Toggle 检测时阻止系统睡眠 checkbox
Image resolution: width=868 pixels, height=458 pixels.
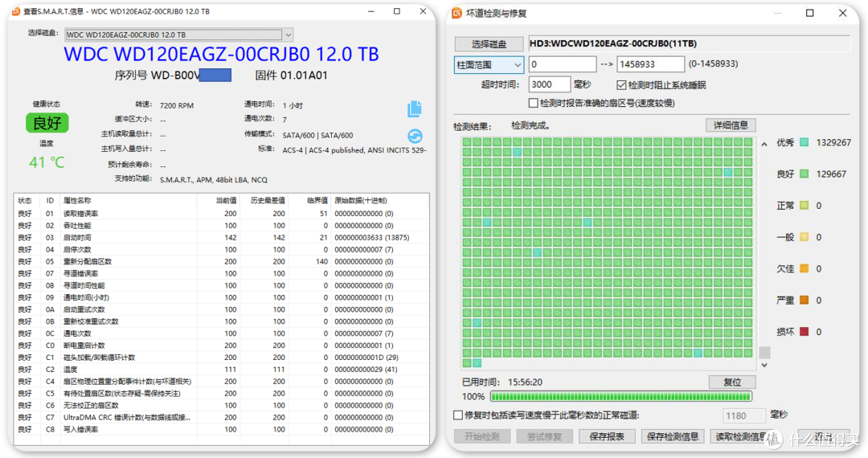pos(621,85)
